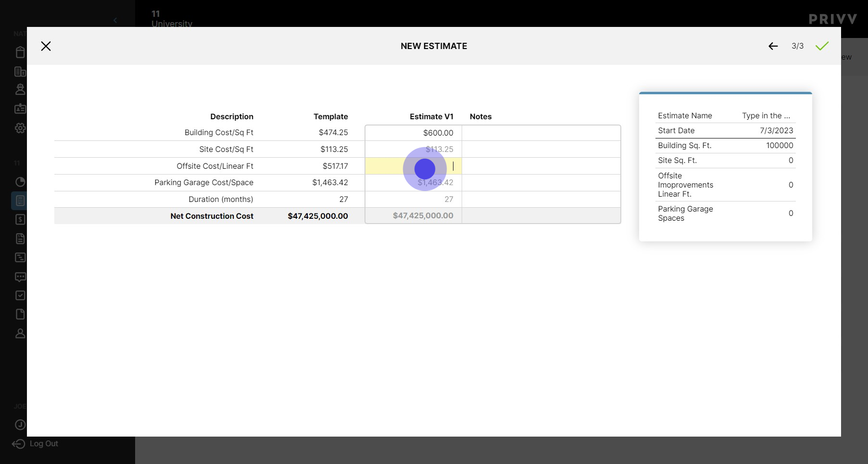This screenshot has width=868, height=464.
Task: Open the highlighted calculator icon in the sidebar
Action: (x=20, y=201)
